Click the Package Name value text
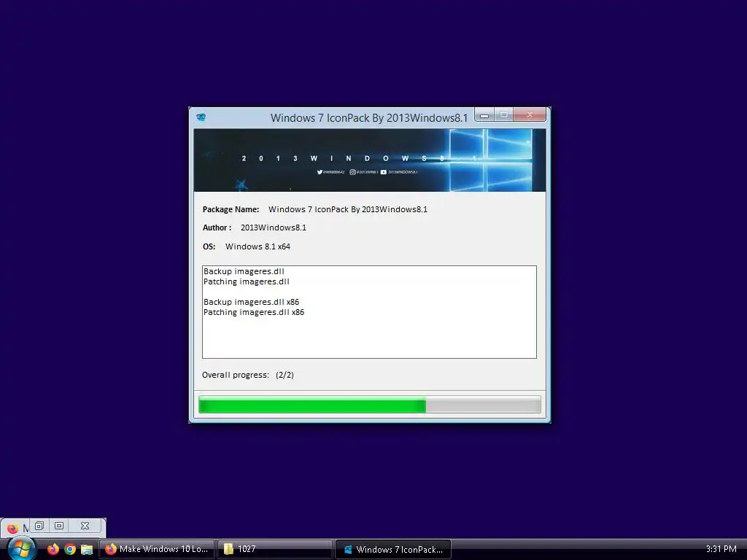Image resolution: width=747 pixels, height=560 pixels. pyautogui.click(x=348, y=209)
